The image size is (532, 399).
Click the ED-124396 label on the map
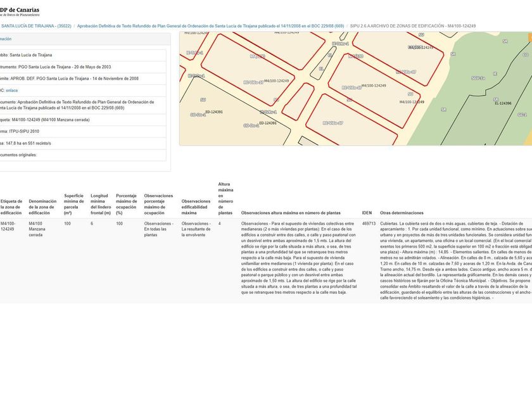click(x=502, y=103)
